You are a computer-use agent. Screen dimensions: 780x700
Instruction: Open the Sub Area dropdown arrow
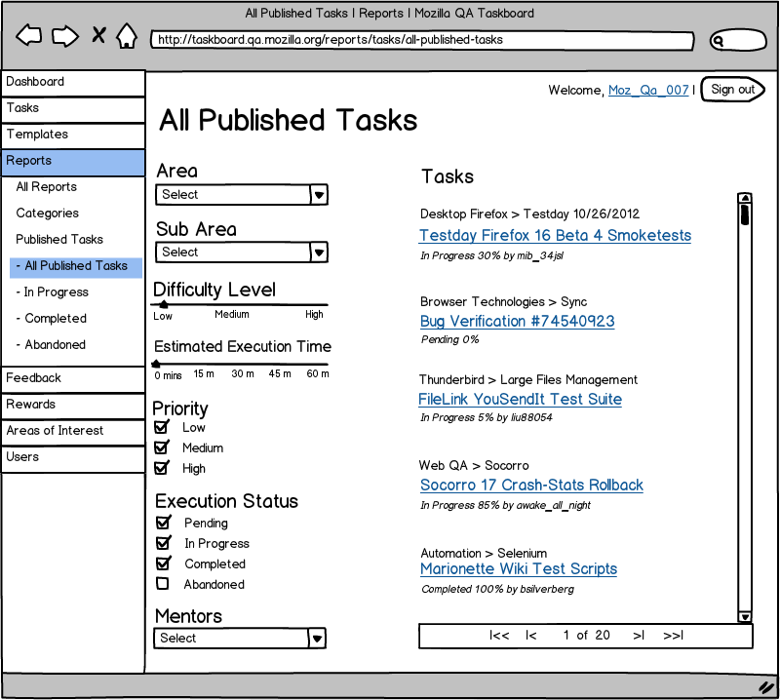(x=319, y=253)
